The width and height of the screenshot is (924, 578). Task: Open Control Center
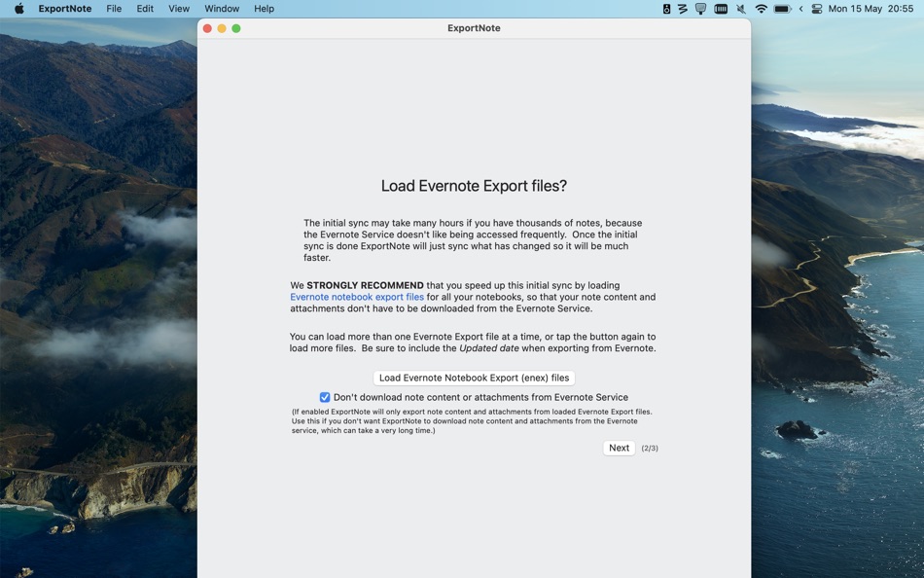click(817, 9)
